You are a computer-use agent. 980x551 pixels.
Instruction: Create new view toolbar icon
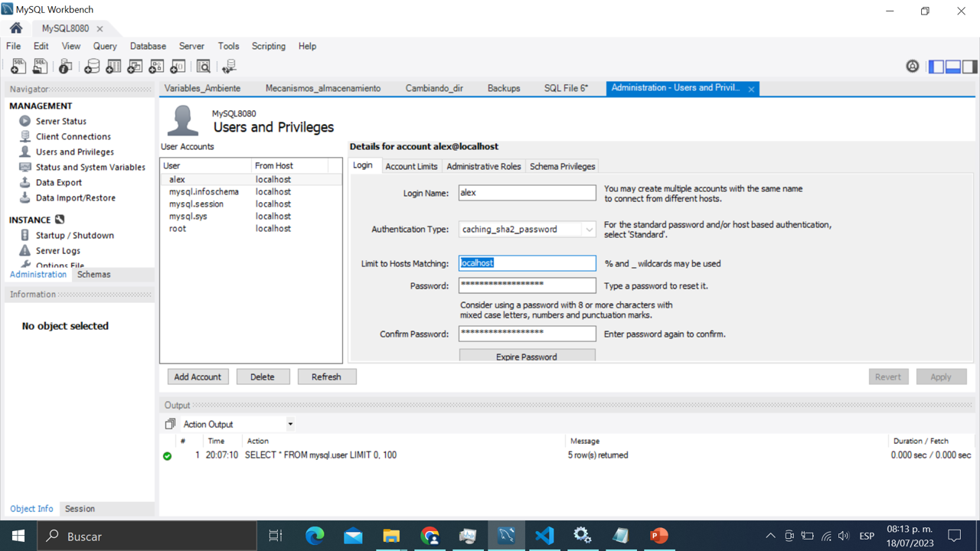tap(135, 67)
